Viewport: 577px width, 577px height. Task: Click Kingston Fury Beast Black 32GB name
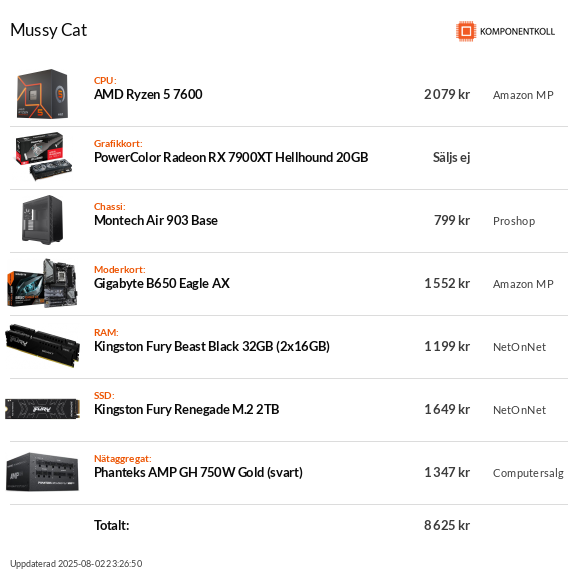212,347
